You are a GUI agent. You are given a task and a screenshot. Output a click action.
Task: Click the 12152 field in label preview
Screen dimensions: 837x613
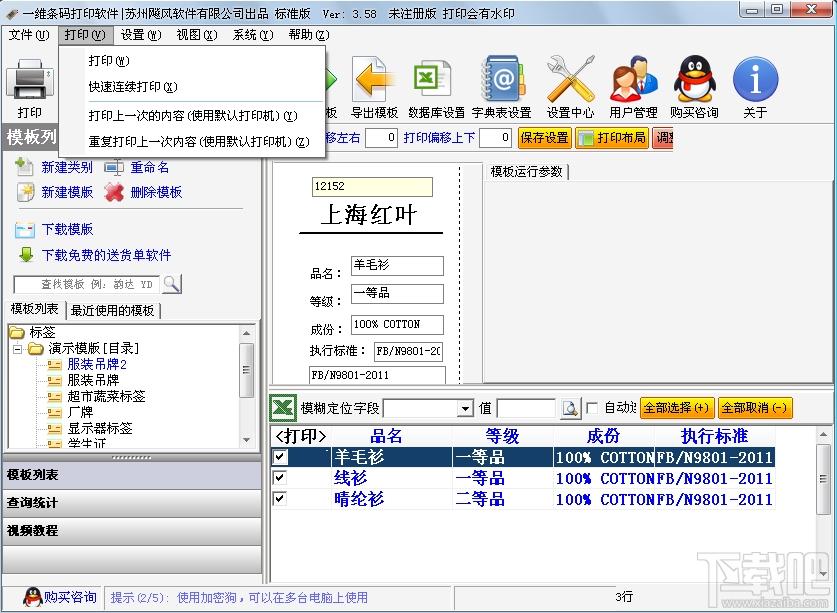tap(372, 187)
